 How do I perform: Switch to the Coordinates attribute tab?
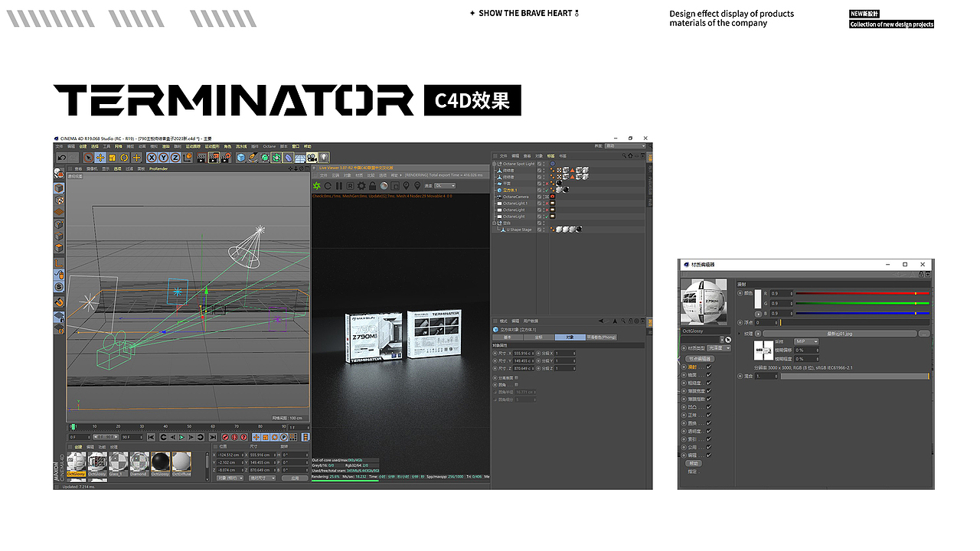pos(538,337)
